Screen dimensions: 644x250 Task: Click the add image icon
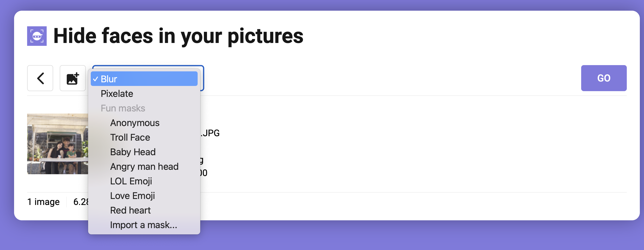73,78
